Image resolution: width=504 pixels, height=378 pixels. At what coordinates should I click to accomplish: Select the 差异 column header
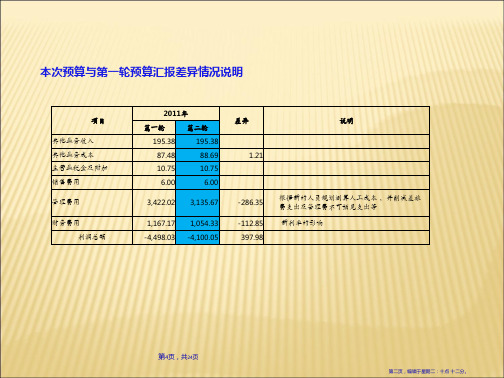[x=241, y=121]
